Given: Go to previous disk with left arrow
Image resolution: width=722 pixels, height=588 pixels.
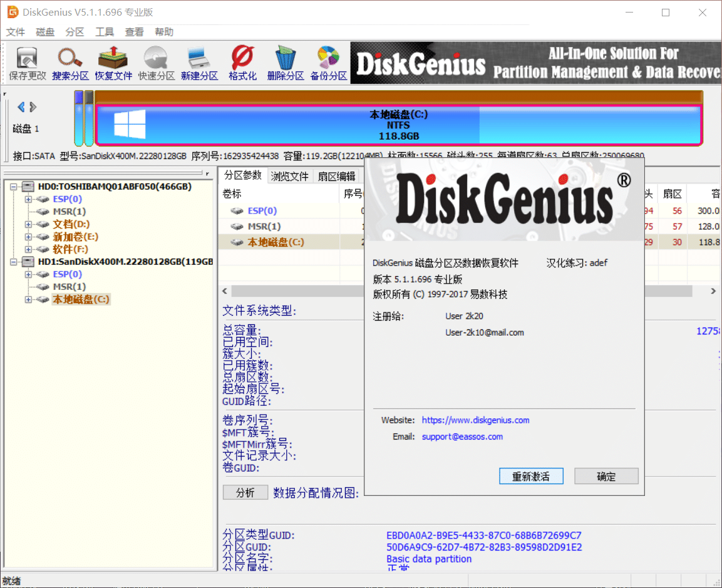Looking at the screenshot, I should 21,107.
